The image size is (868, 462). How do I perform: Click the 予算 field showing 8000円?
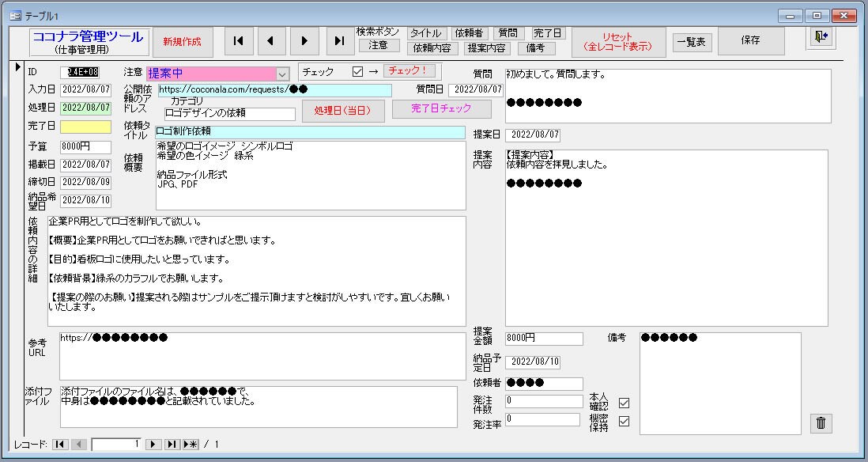tap(86, 147)
